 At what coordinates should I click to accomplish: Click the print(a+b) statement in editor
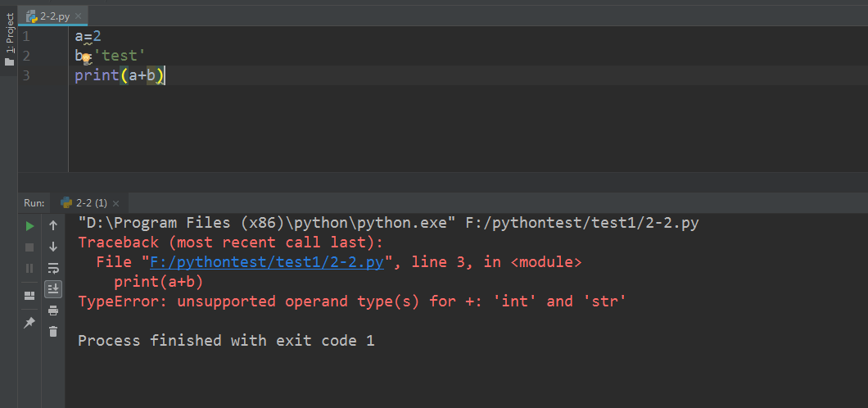[x=120, y=75]
